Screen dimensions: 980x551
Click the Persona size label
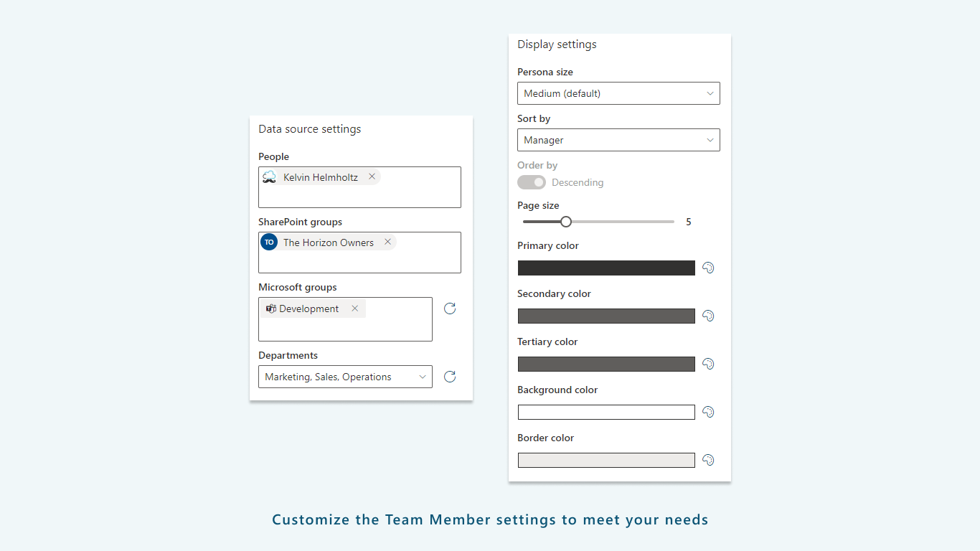pos(545,72)
